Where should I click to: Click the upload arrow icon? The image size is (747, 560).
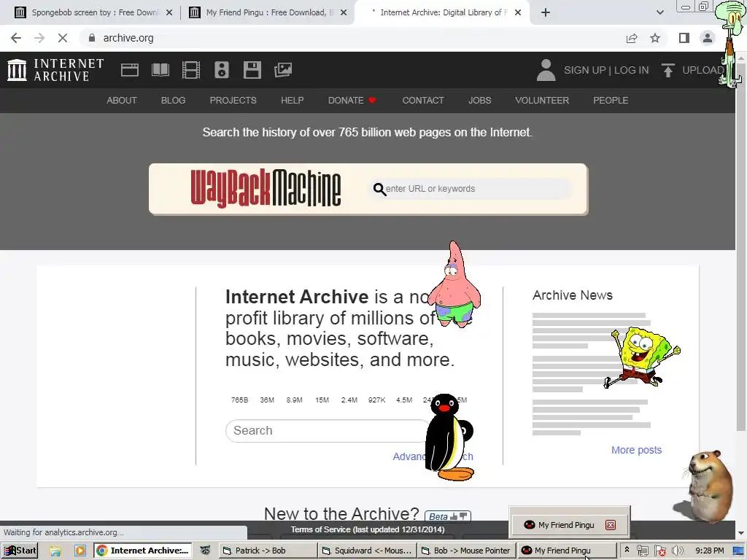pos(668,70)
